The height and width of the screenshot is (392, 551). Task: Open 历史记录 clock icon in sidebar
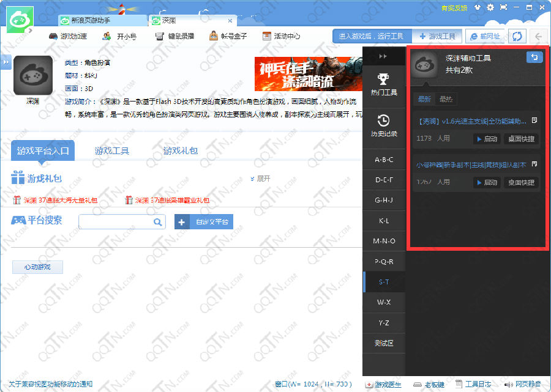point(383,125)
